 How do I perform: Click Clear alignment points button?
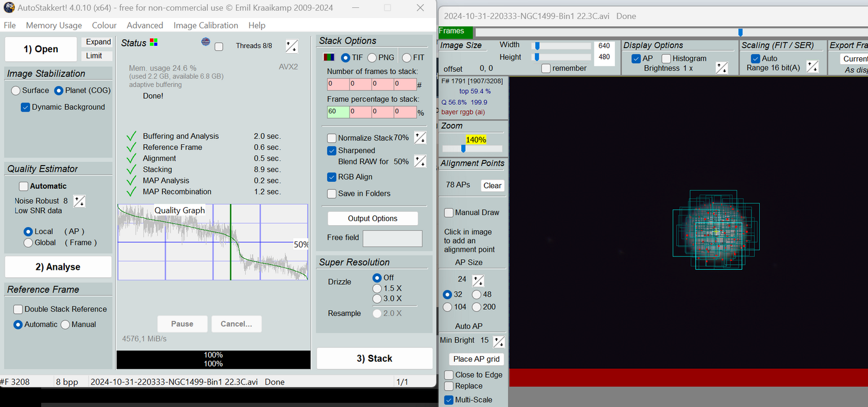click(492, 186)
